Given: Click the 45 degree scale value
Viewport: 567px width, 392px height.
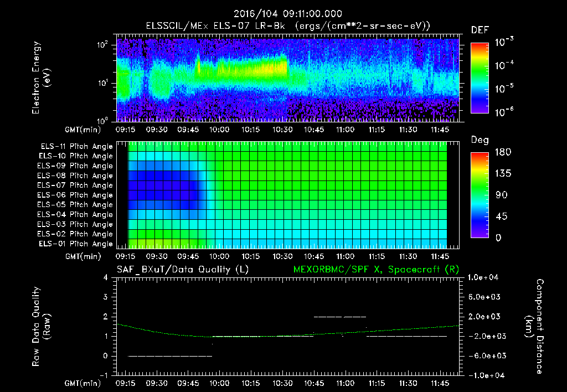Looking at the screenshot, I should [x=502, y=216].
